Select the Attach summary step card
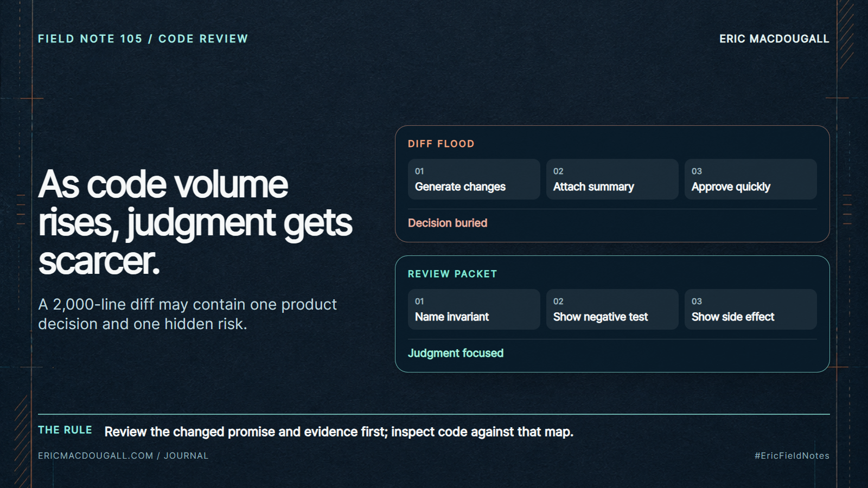The width and height of the screenshot is (868, 488). click(x=612, y=179)
